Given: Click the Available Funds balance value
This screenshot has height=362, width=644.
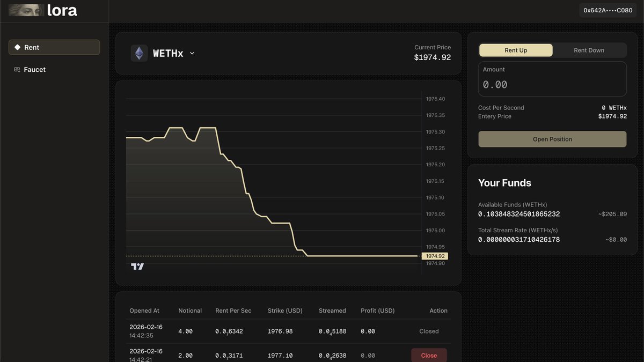Looking at the screenshot, I should click(x=520, y=214).
